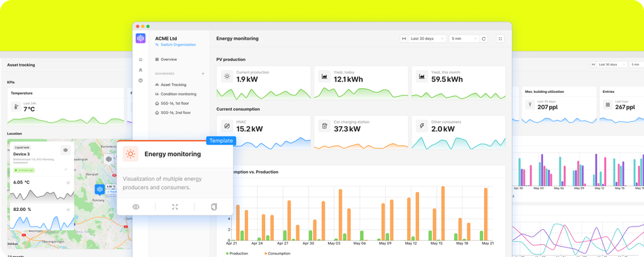Screen dimensions: 644x257
Task: Click the Yield, today 12.1 kWh card
Action: (x=361, y=83)
